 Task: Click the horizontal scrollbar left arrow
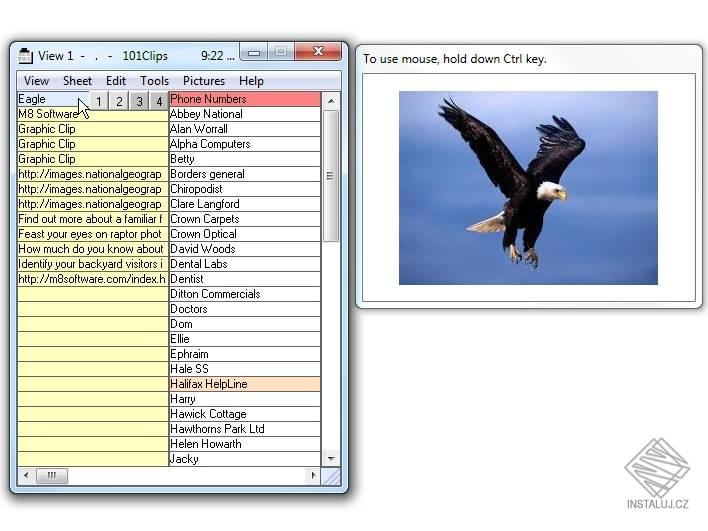(x=26, y=475)
